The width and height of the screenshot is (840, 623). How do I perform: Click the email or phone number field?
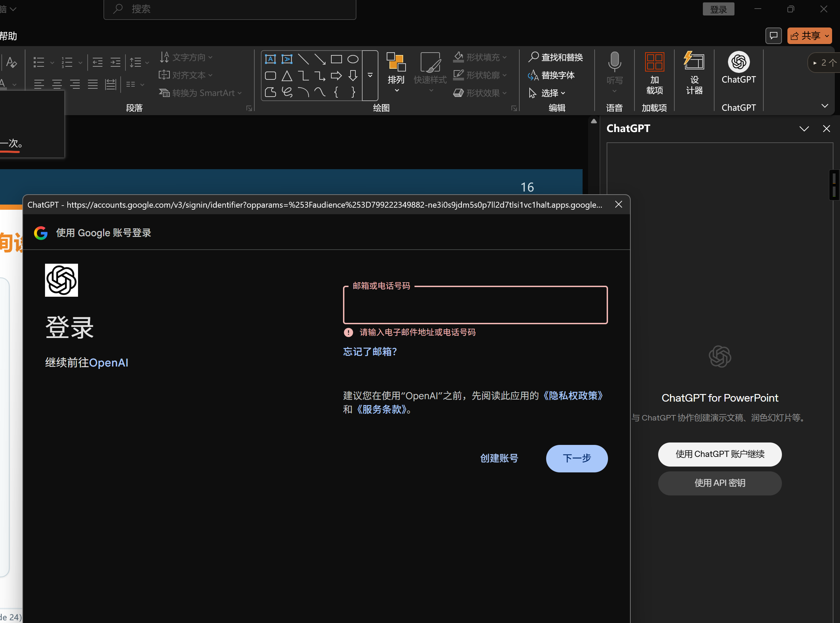click(x=475, y=305)
